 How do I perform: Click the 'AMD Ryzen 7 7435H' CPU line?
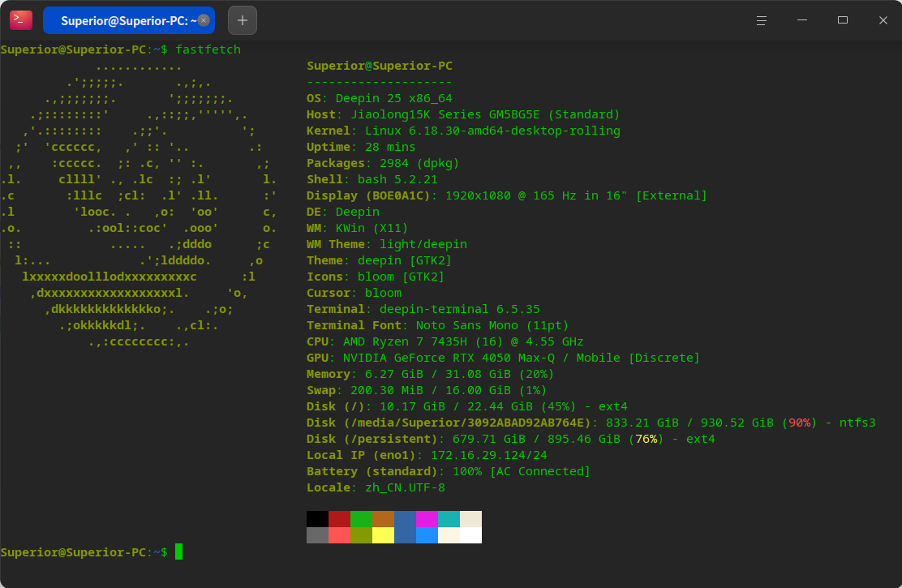click(x=445, y=341)
